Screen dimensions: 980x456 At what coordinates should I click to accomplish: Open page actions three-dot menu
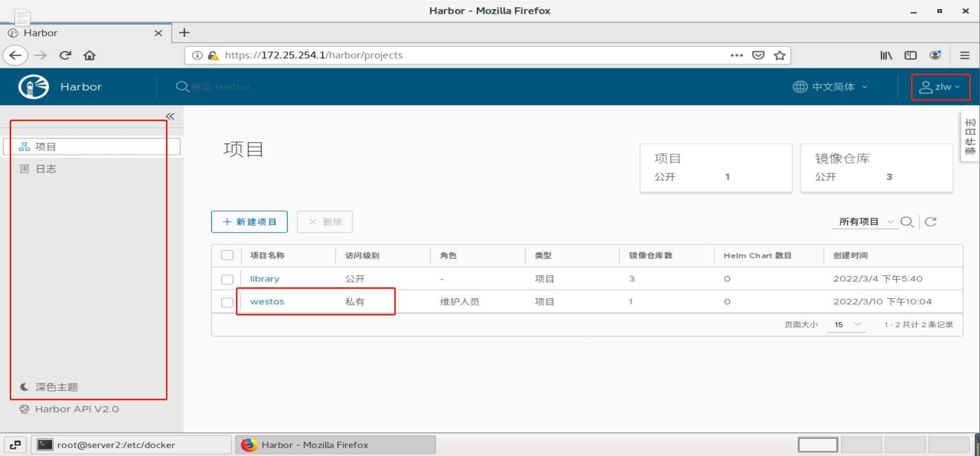(x=736, y=55)
